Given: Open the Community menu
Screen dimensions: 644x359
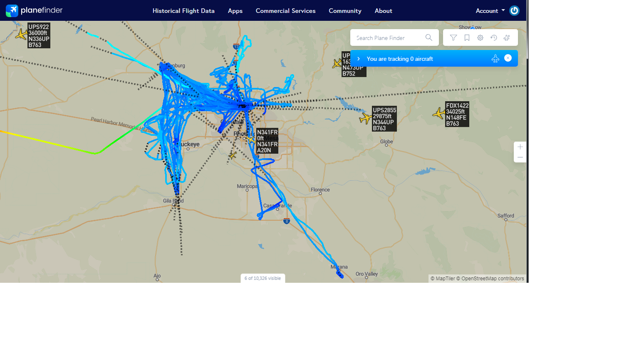Looking at the screenshot, I should click(345, 11).
